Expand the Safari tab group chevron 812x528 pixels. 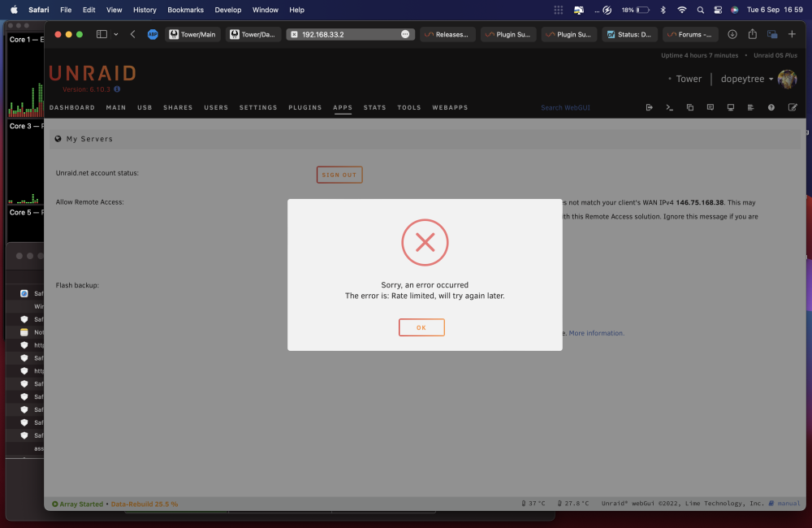pos(116,34)
